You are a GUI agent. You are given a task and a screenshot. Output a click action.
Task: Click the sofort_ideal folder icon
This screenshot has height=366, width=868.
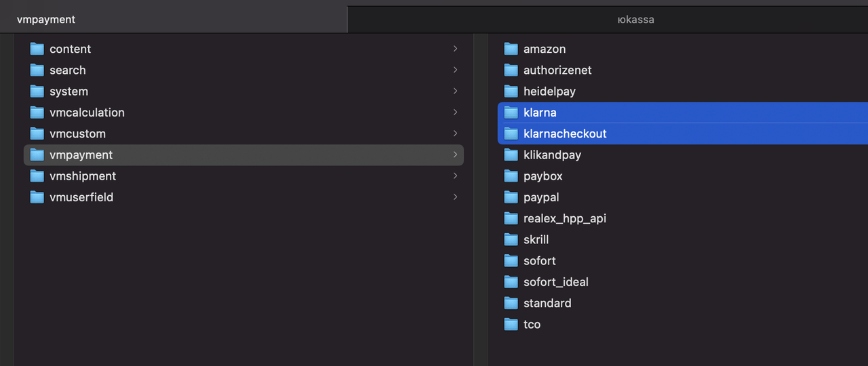(511, 282)
